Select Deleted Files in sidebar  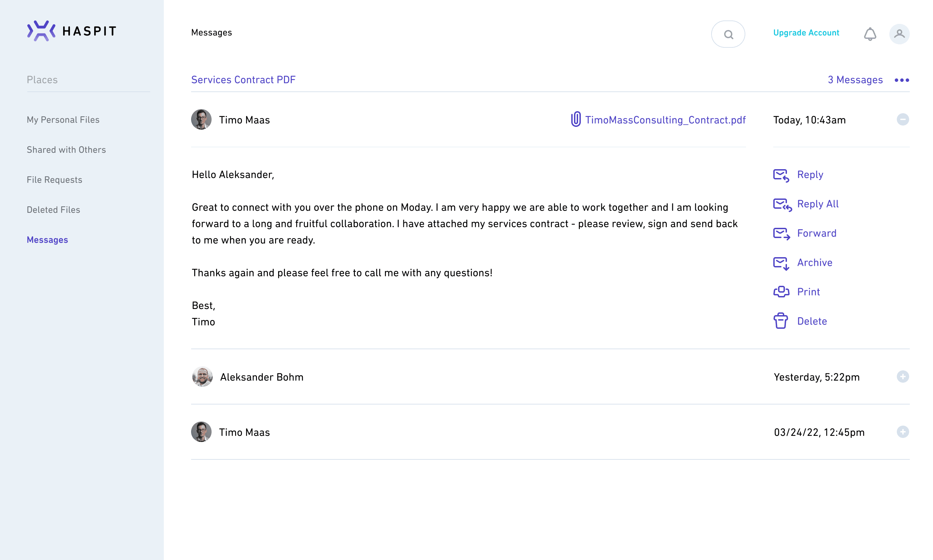coord(53,210)
